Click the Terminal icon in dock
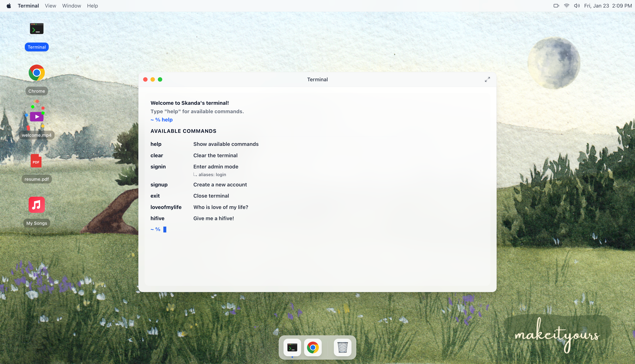635x364 pixels. [x=292, y=347]
